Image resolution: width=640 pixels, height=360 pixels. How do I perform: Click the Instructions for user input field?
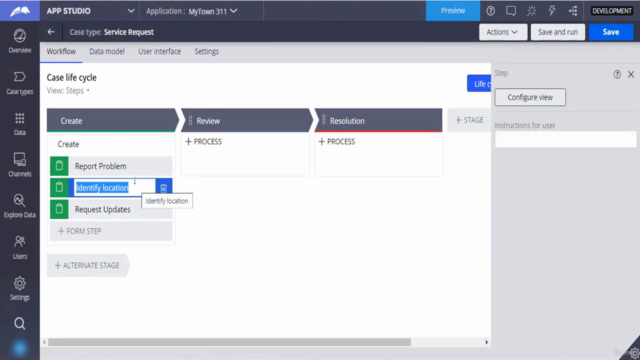(x=565, y=139)
